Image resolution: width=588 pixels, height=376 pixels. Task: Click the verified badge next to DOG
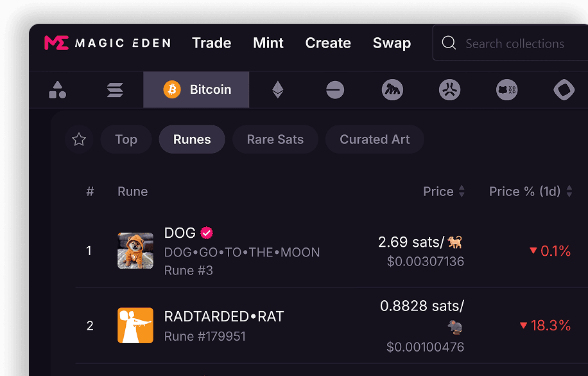[x=207, y=233]
